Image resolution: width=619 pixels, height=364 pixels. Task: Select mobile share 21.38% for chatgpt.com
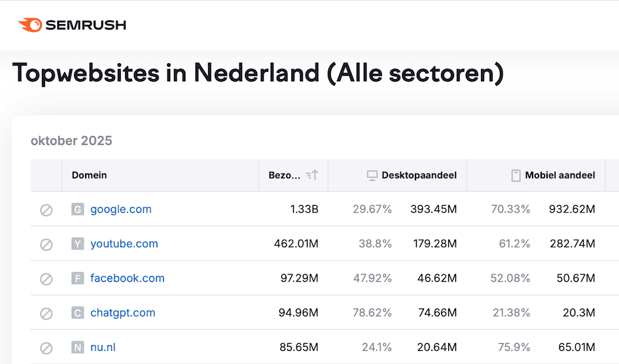511,313
